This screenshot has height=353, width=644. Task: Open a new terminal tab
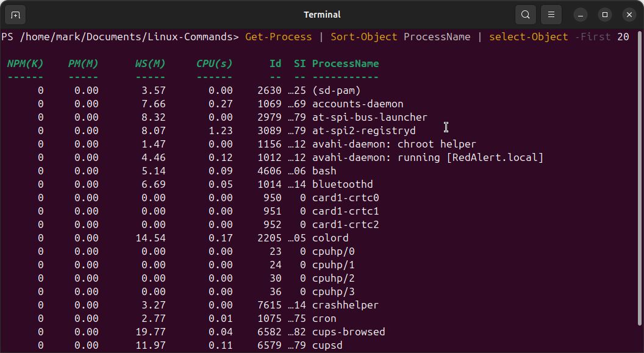pos(15,14)
